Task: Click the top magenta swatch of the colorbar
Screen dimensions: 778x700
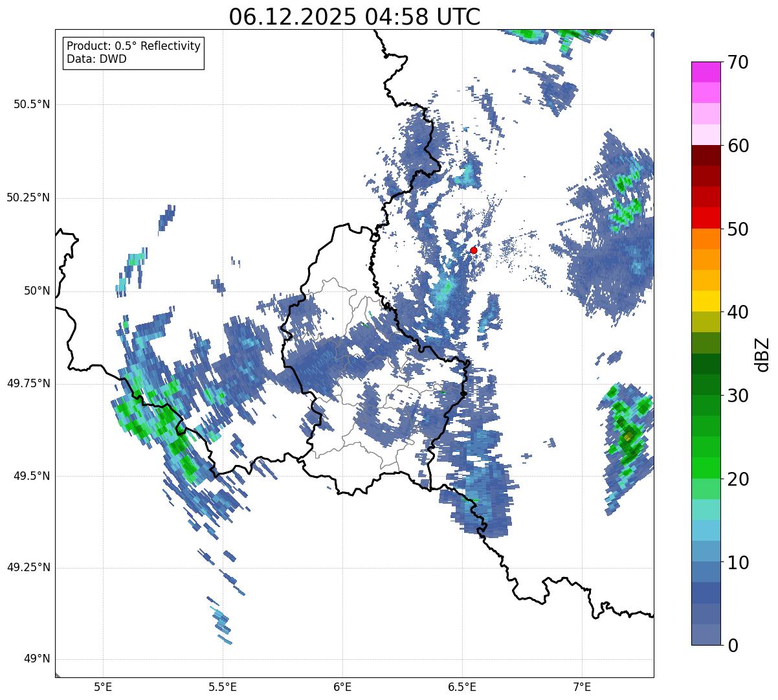Action: (706, 72)
